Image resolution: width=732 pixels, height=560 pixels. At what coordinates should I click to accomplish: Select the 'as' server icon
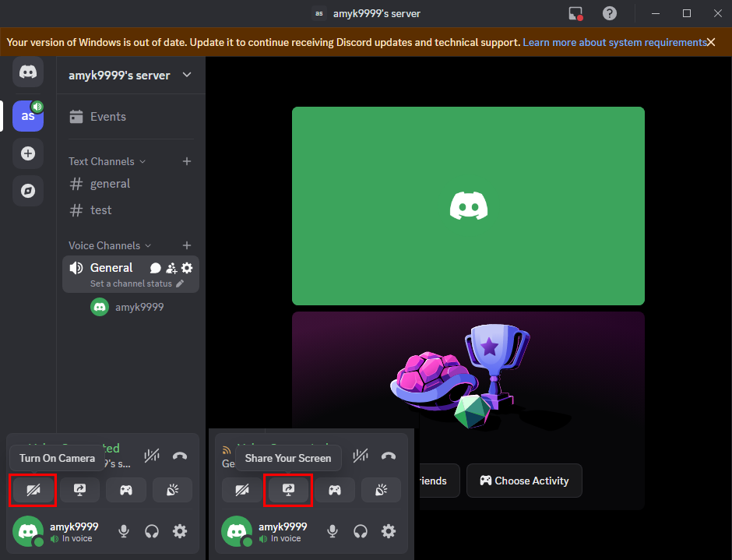(x=28, y=116)
